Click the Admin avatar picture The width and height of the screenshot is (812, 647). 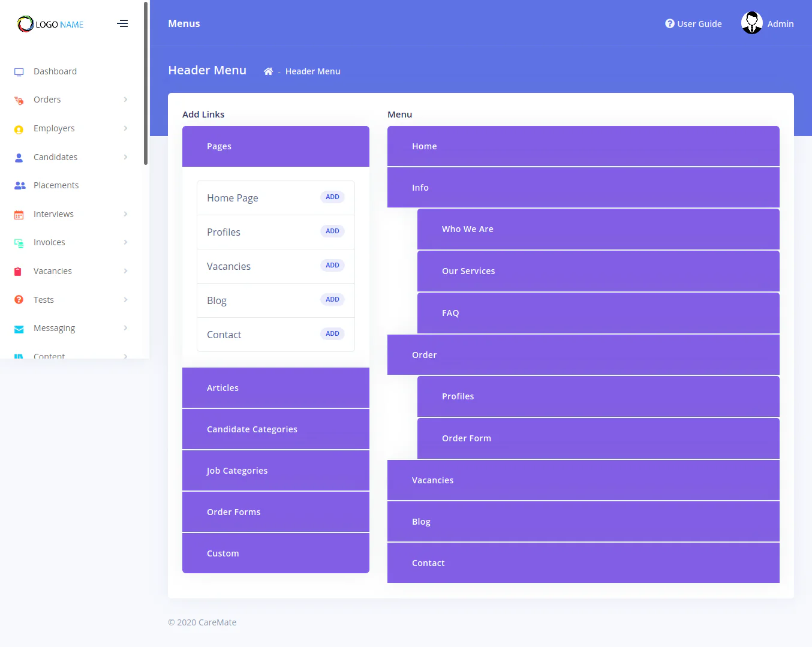[751, 23]
